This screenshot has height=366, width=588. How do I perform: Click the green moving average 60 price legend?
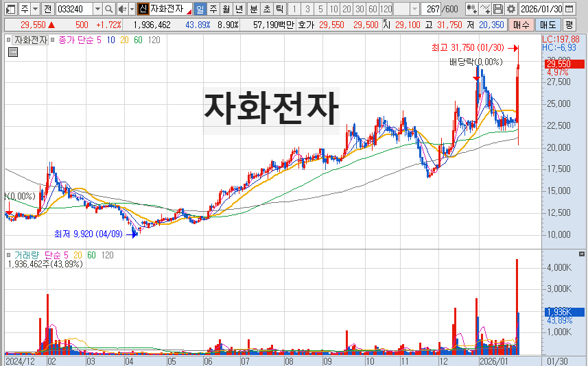point(138,40)
